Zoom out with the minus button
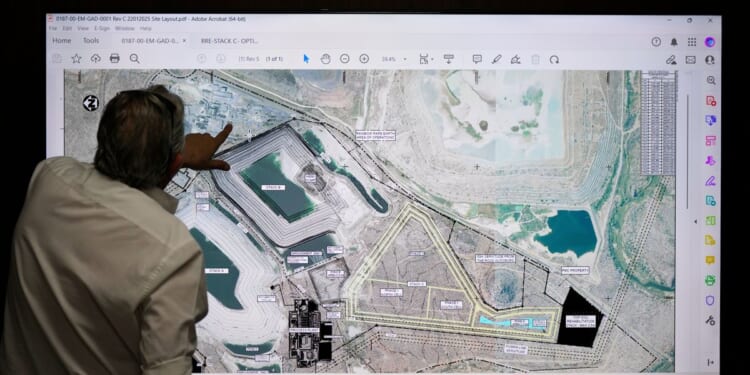The image size is (750, 375). 344,59
